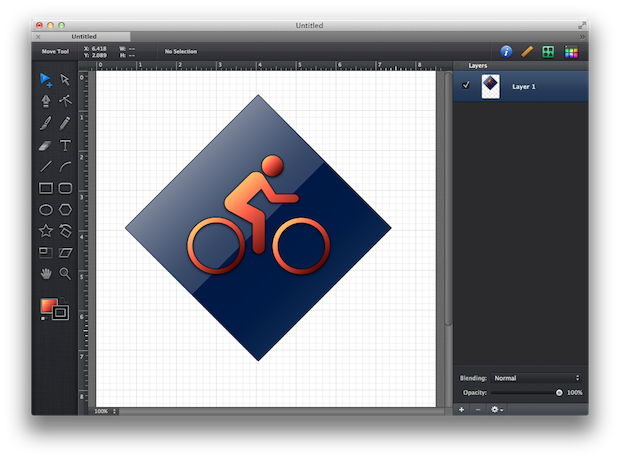Click the cyclist's orange head circle
The image size is (620, 459).
point(272,166)
